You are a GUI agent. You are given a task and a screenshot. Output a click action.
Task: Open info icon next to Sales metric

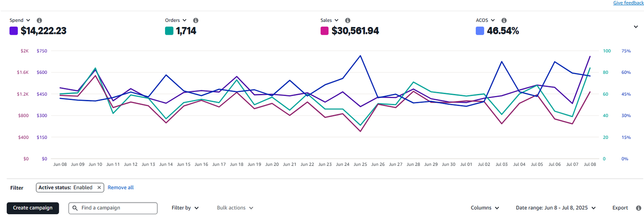pyautogui.click(x=348, y=20)
